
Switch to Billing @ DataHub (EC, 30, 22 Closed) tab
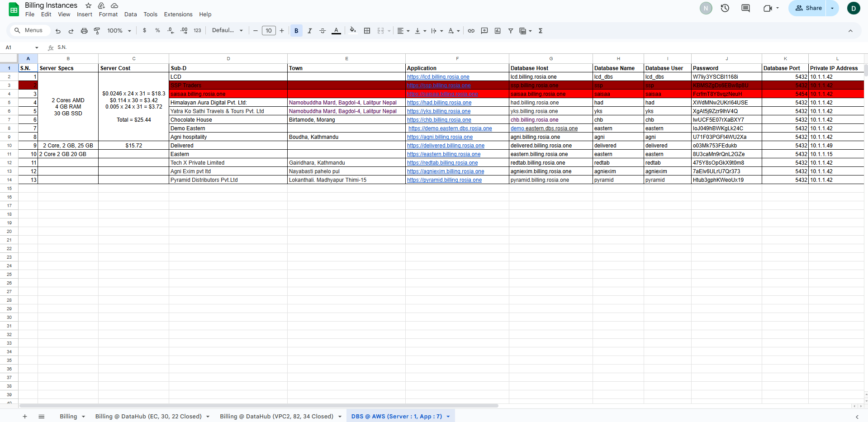[148, 416]
